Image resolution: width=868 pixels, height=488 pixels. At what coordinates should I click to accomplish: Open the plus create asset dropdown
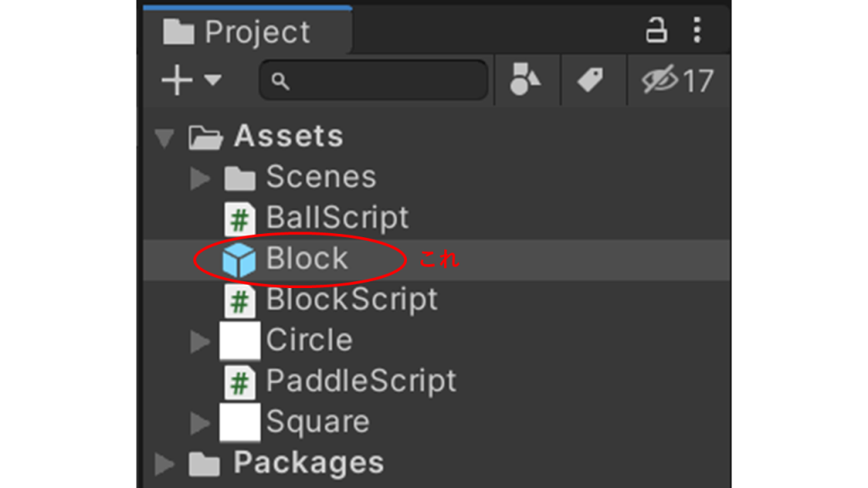[190, 80]
